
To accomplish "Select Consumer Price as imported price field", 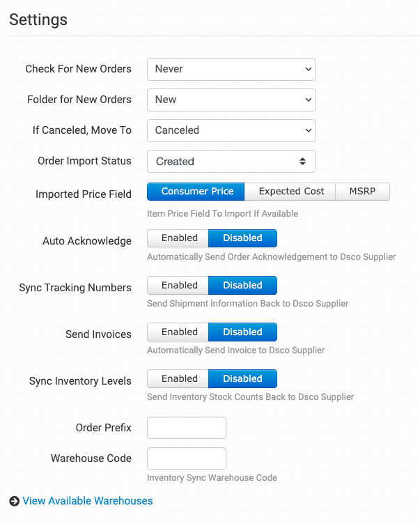I will coord(197,192).
